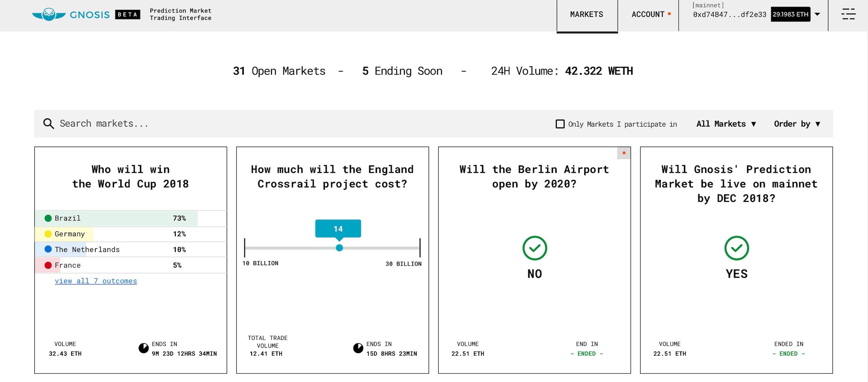Click the view all 7 outcomes link
This screenshot has width=868, height=382.
(x=96, y=281)
